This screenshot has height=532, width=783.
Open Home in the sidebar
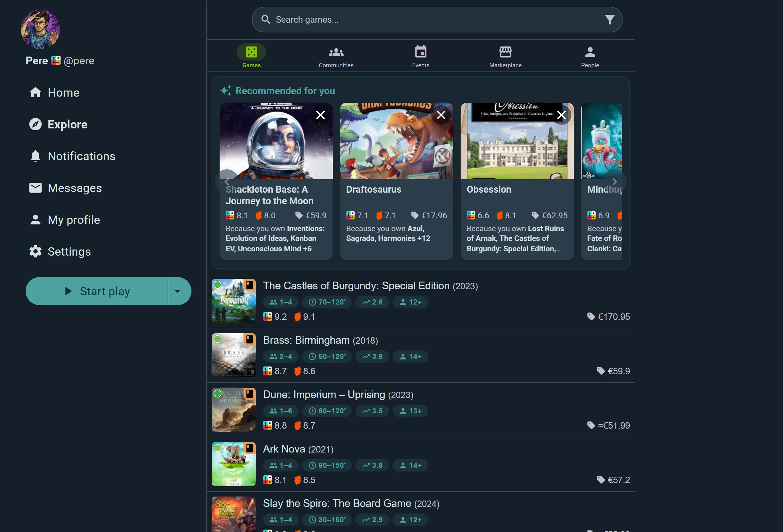(54, 93)
